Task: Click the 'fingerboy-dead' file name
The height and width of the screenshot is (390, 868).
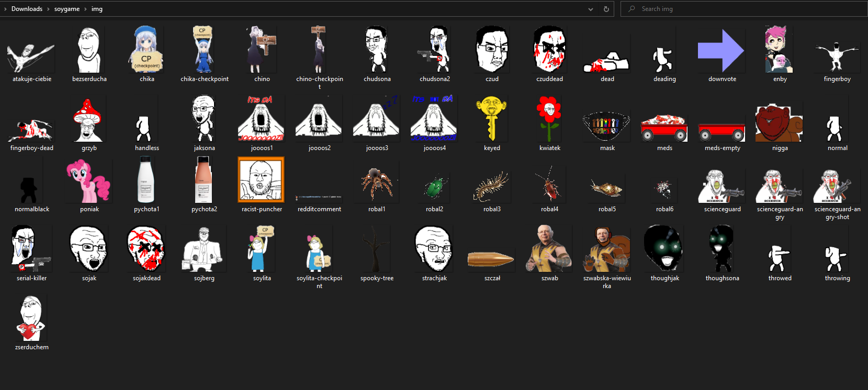Action: click(31, 148)
